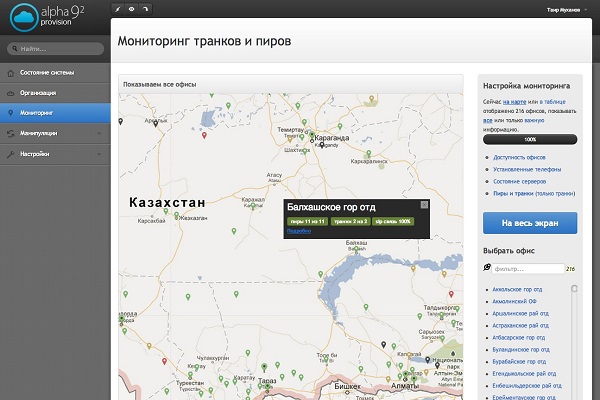This screenshot has height=400, width=600.
Task: Select Атбасарское гор отд in the office list
Action: (x=519, y=338)
